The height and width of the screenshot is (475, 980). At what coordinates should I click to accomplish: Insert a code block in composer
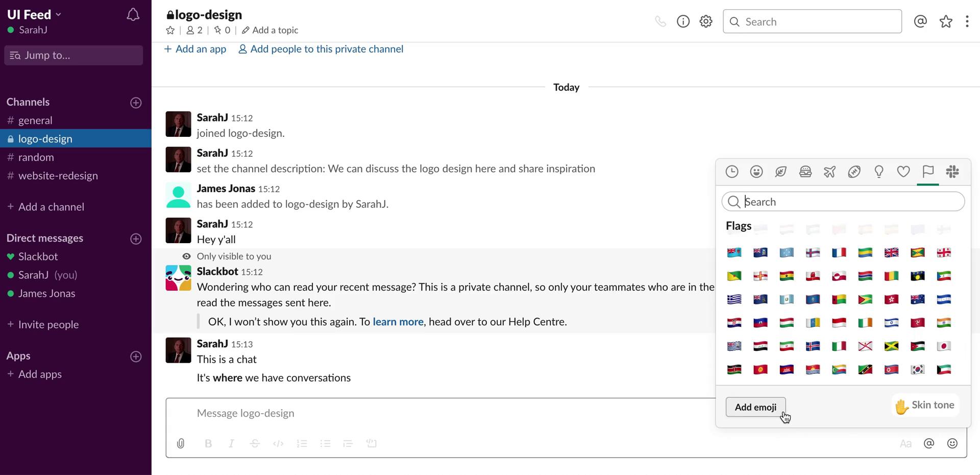(x=372, y=443)
